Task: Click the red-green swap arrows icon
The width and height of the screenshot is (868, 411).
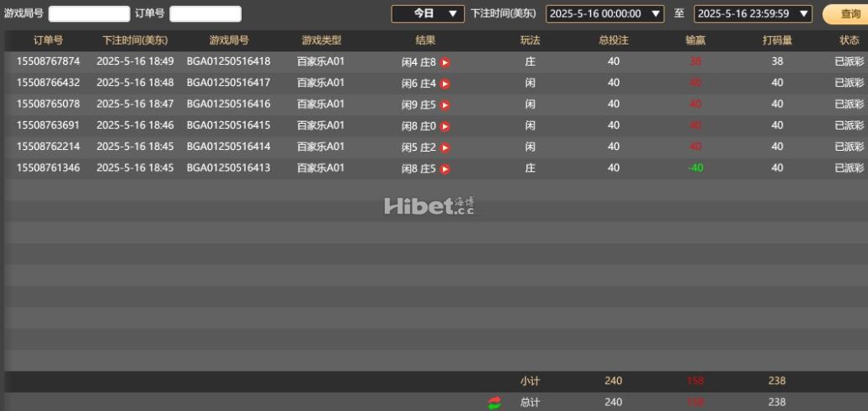Action: pos(494,403)
